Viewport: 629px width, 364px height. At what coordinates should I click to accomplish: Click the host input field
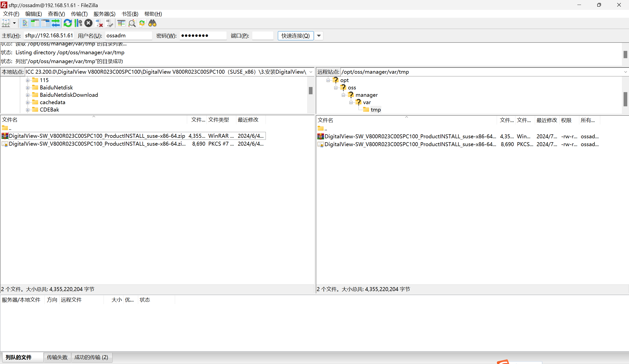click(x=49, y=36)
